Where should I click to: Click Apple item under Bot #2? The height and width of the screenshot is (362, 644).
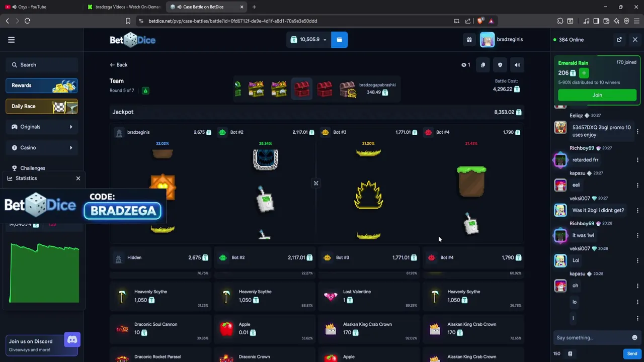[x=264, y=328]
